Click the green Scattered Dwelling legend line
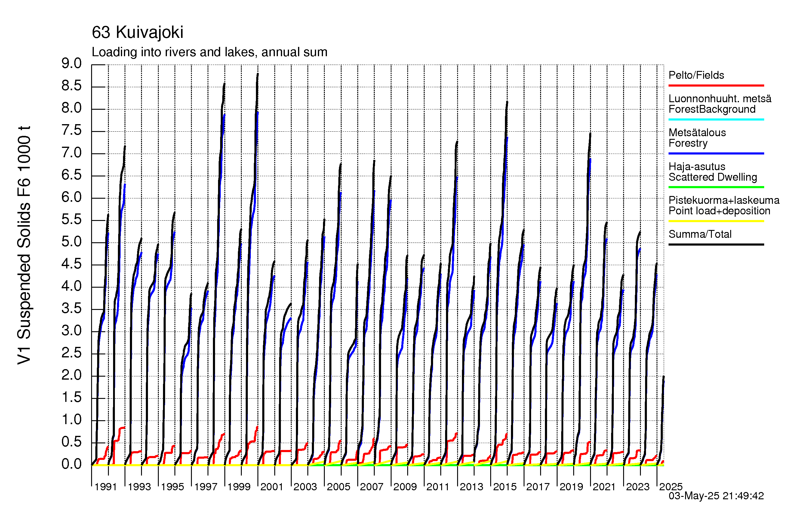The image size is (812, 511). pos(716,187)
